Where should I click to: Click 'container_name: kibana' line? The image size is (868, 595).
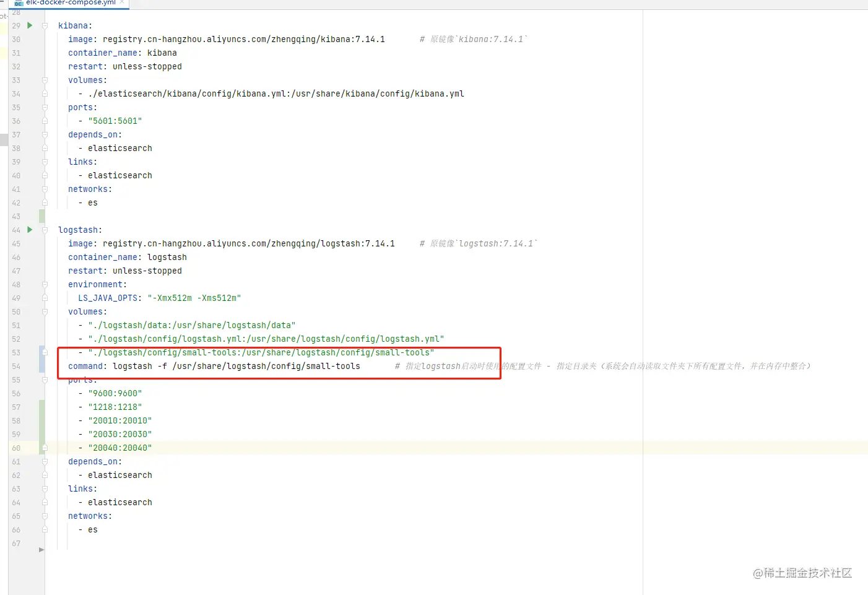tap(123, 53)
